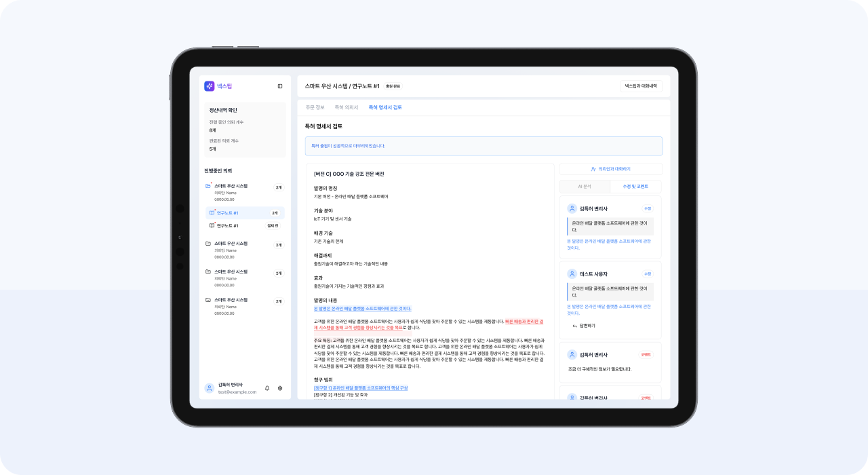
Task: Click the open folder icon of first 스마트 우산 시스템
Action: pyautogui.click(x=208, y=186)
